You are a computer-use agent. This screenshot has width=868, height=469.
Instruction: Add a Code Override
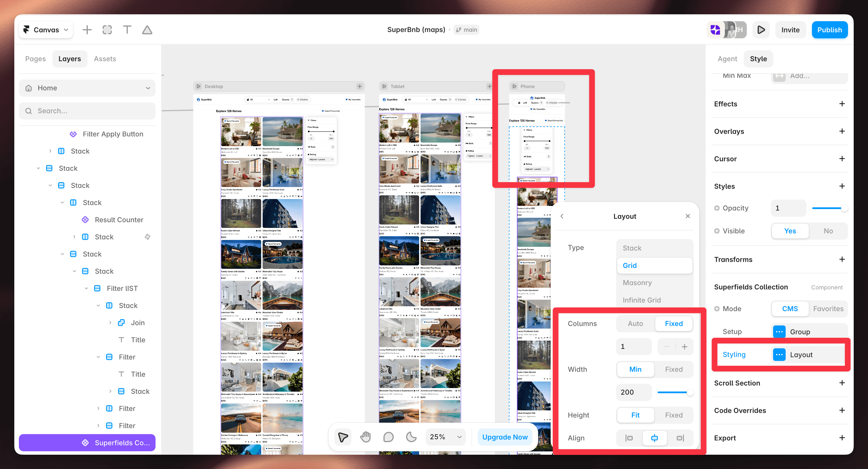point(842,410)
